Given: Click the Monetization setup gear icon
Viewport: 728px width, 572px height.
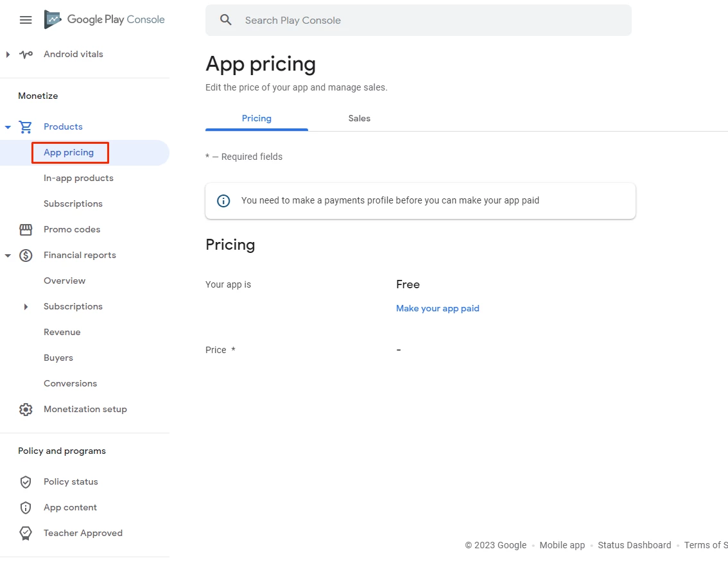Looking at the screenshot, I should point(26,410).
